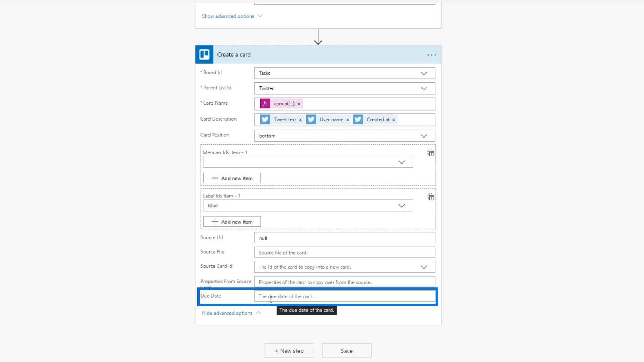
Task: Remove the Tweet text token
Action: pos(301,120)
